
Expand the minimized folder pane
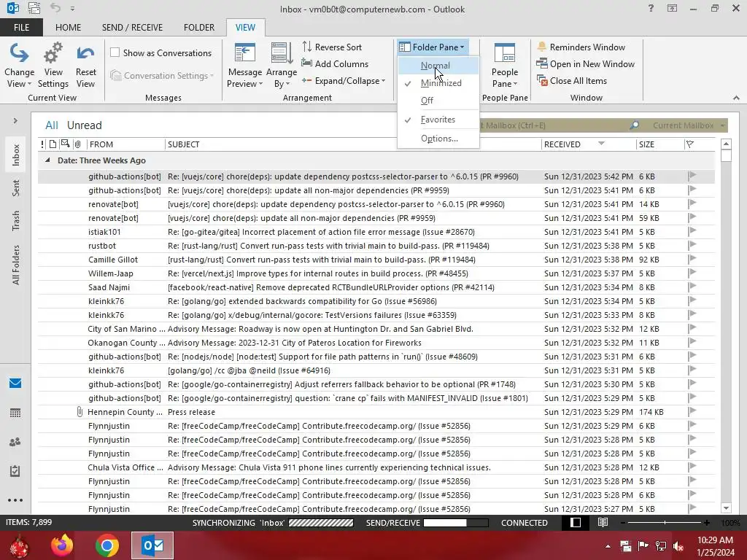point(15,120)
